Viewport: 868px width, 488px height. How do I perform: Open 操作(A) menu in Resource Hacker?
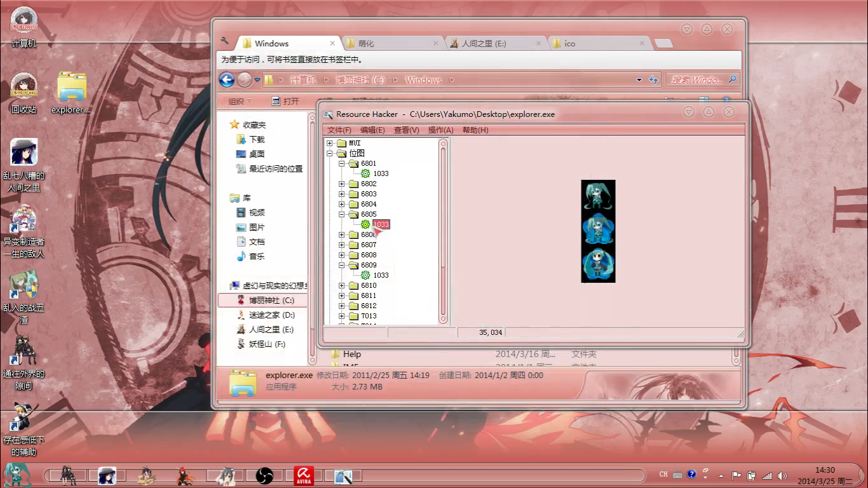click(x=441, y=130)
